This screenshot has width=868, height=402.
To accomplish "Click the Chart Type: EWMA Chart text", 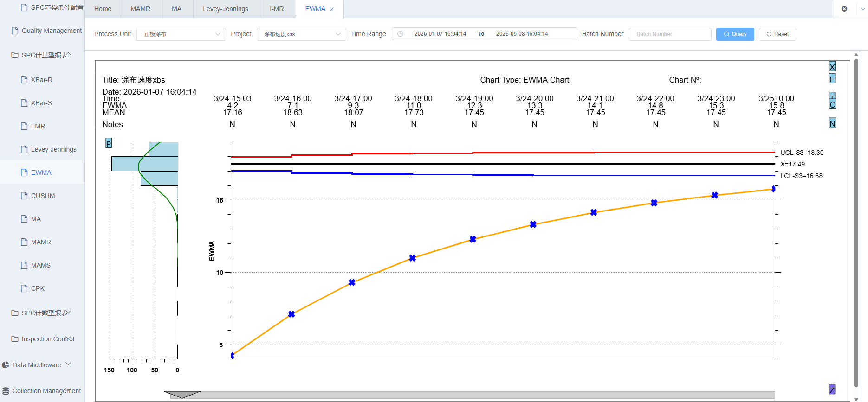I will [x=525, y=80].
